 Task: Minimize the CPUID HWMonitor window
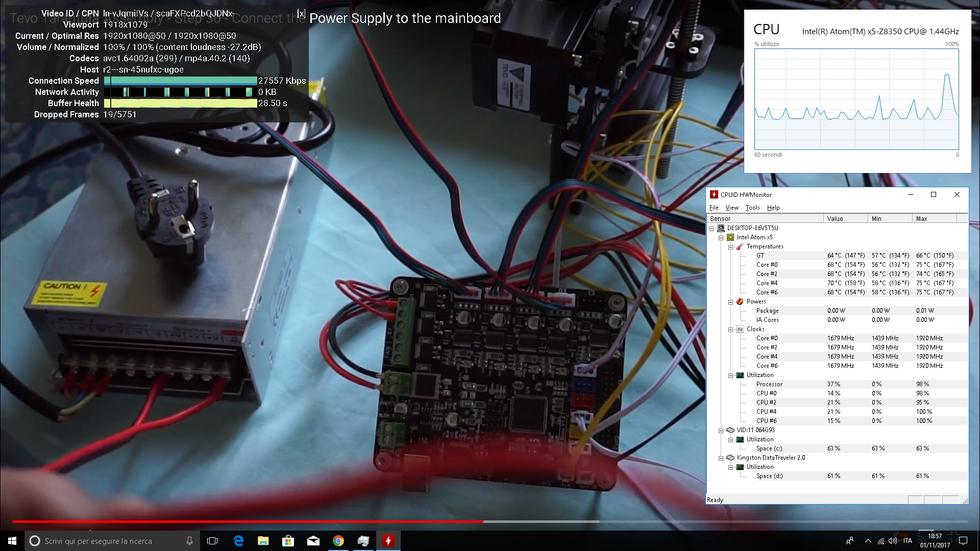click(910, 194)
